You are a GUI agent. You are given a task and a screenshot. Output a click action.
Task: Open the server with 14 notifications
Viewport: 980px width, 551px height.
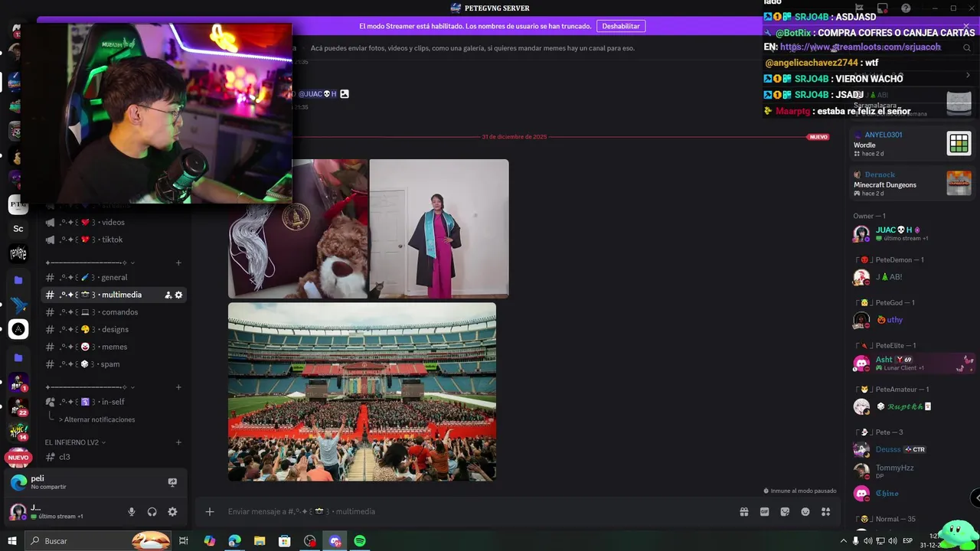coord(18,432)
